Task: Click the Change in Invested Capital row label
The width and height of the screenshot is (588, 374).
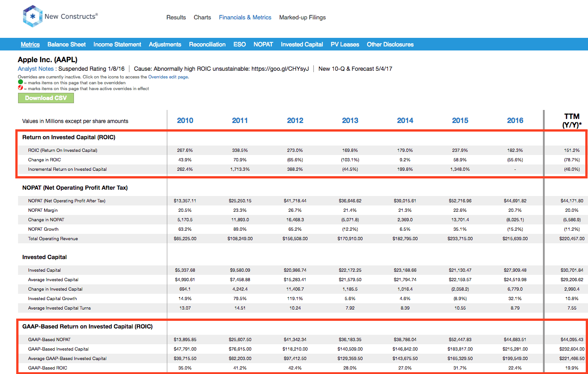Action: 55,289
